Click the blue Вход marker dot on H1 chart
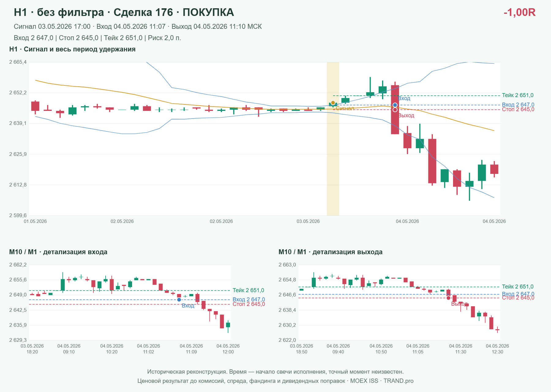 pos(395,105)
